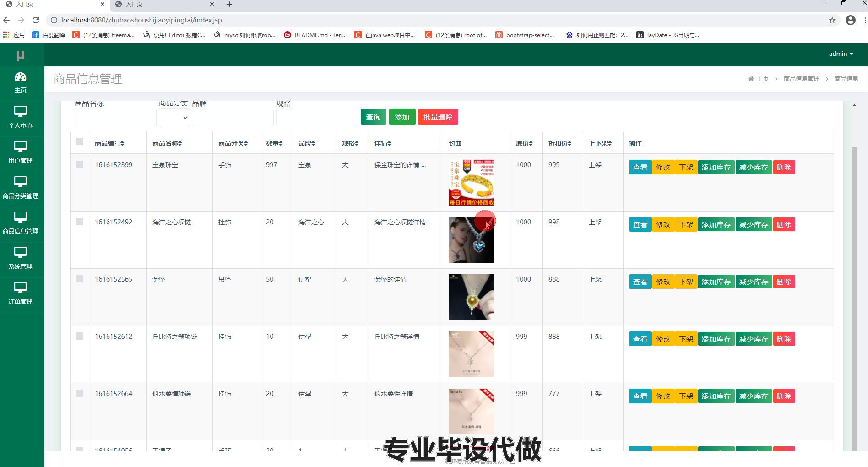Sort table by 商品名称 column
The width and height of the screenshot is (868, 467).
(167, 143)
